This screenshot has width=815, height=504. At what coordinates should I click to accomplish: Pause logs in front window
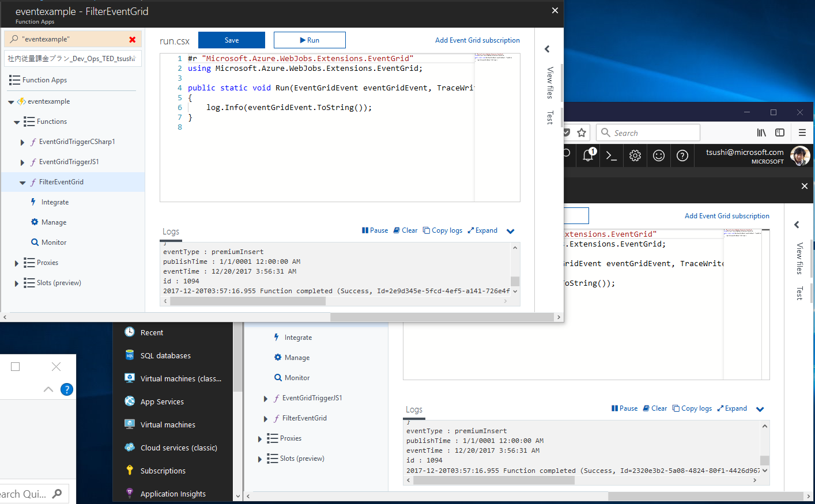pos(375,230)
